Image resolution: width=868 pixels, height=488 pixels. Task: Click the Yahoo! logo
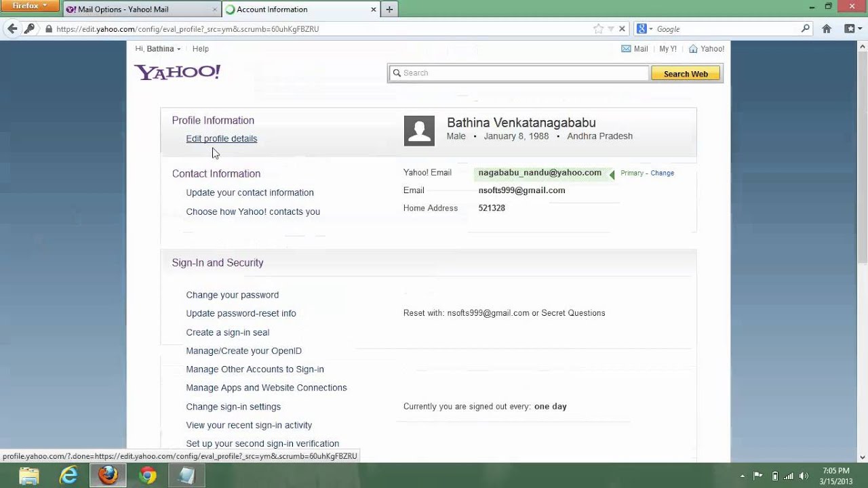[177, 72]
